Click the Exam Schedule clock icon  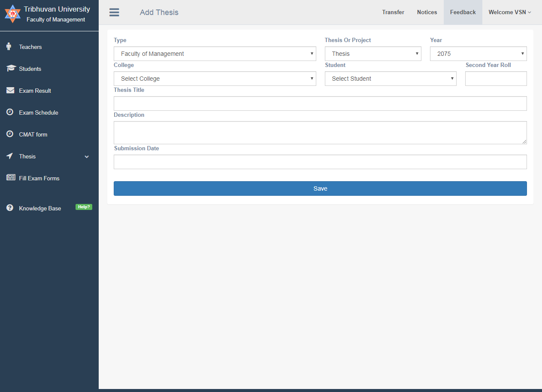[x=10, y=112]
